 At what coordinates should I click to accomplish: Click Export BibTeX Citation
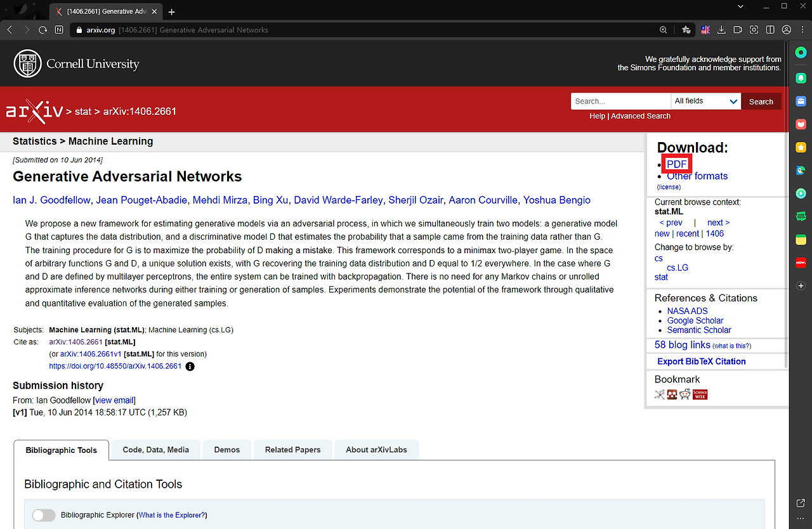700,361
